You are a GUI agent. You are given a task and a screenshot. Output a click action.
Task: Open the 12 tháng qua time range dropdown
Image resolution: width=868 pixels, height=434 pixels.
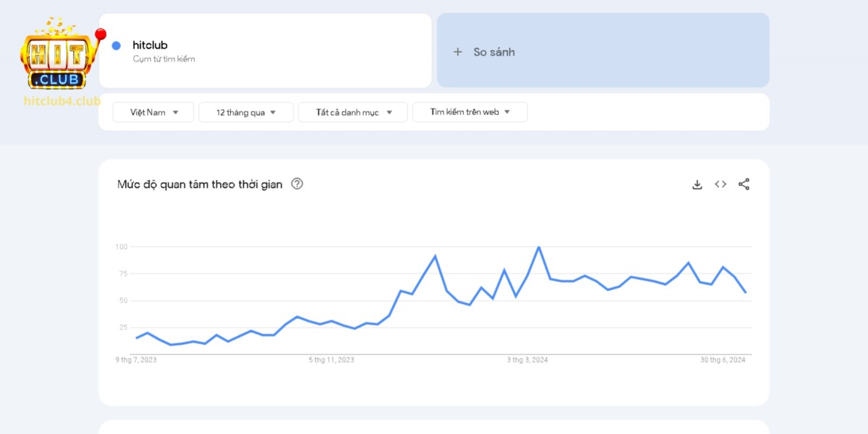click(x=246, y=112)
